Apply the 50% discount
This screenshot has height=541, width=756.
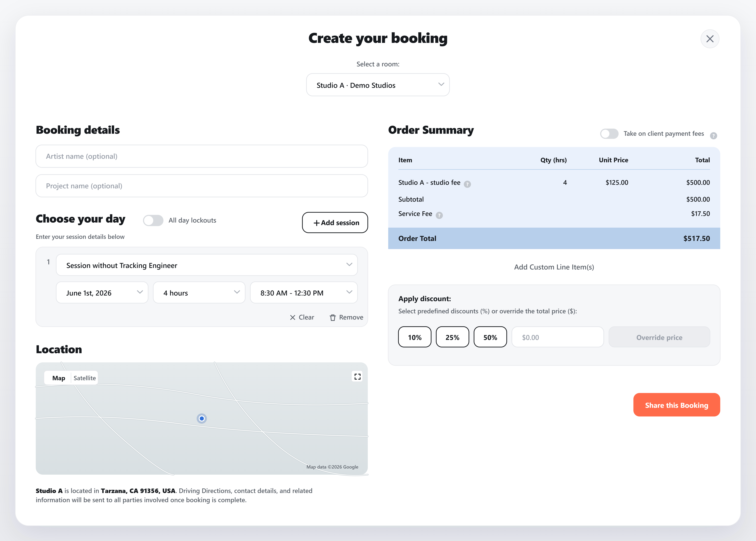point(490,337)
